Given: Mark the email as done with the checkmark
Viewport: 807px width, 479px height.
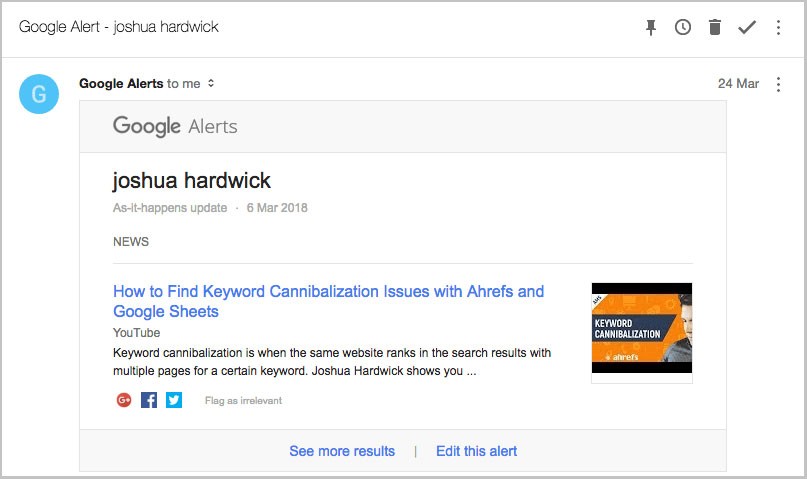Looking at the screenshot, I should coord(747,27).
